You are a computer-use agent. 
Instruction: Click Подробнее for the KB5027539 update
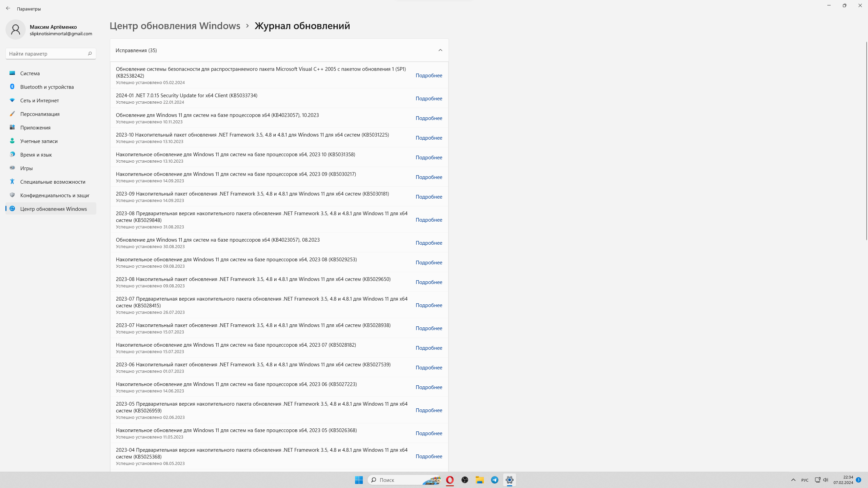pyautogui.click(x=429, y=367)
